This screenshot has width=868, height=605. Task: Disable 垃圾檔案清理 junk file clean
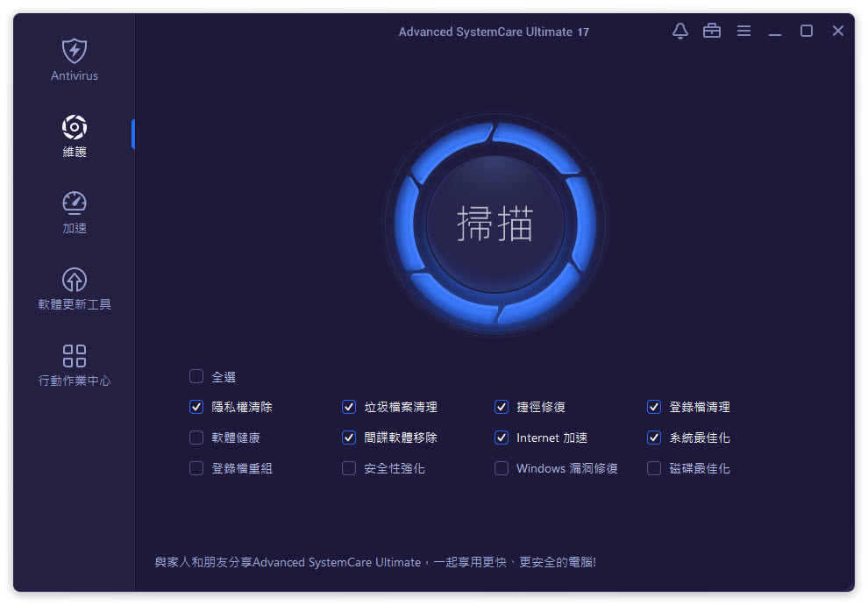(349, 407)
